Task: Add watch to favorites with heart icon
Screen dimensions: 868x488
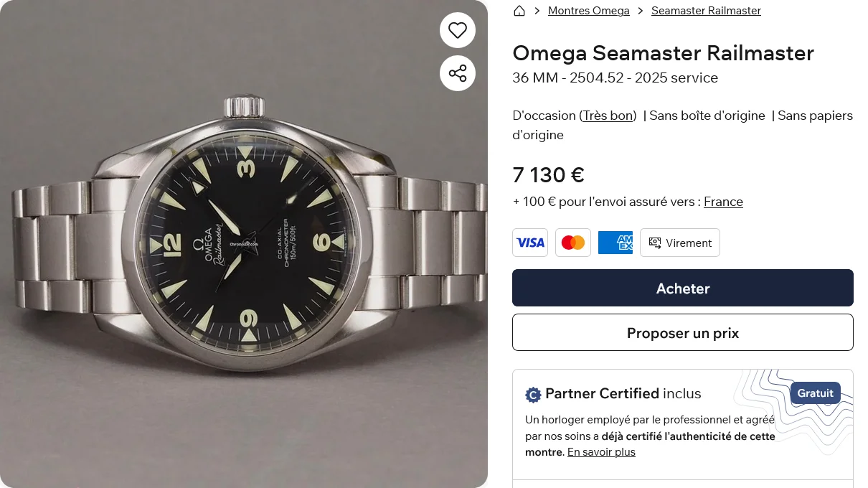Action: pyautogui.click(x=458, y=30)
